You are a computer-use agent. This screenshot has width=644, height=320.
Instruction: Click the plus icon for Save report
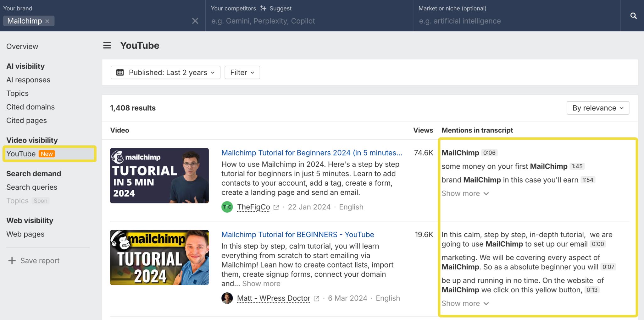point(12,261)
